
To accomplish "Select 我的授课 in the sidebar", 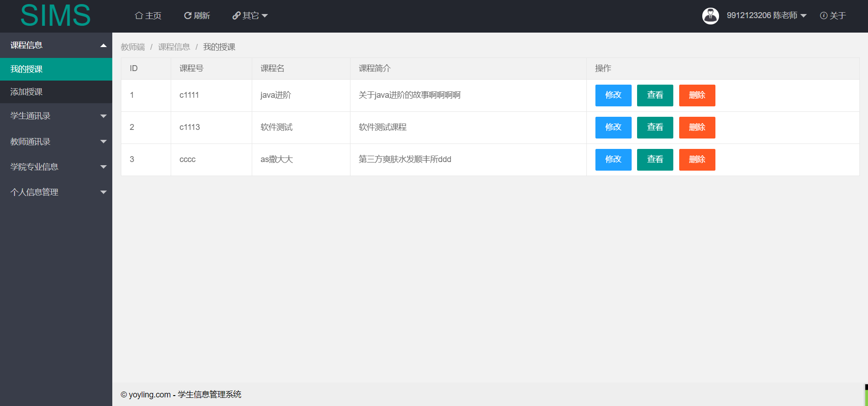I will pos(56,69).
